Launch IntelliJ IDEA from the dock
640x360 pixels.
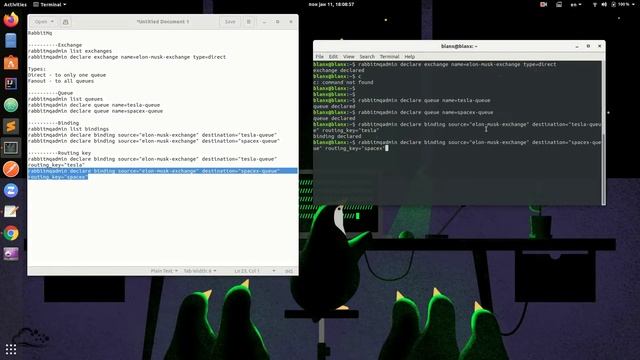[x=11, y=84]
